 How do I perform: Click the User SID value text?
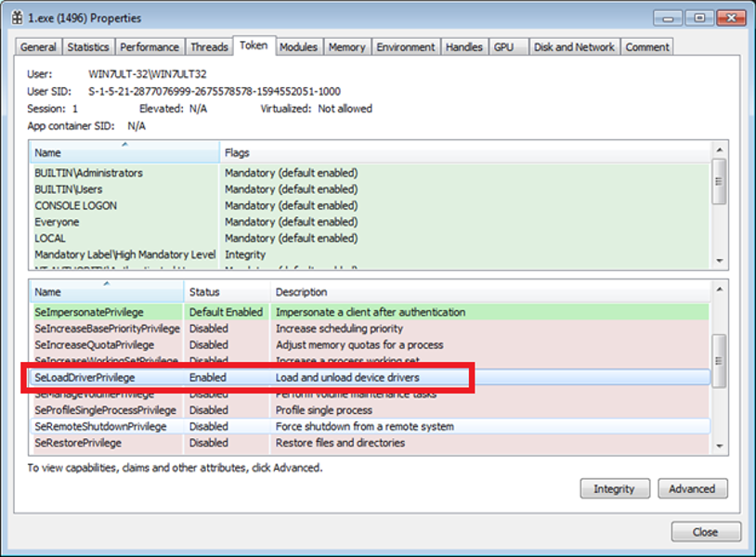tap(215, 91)
